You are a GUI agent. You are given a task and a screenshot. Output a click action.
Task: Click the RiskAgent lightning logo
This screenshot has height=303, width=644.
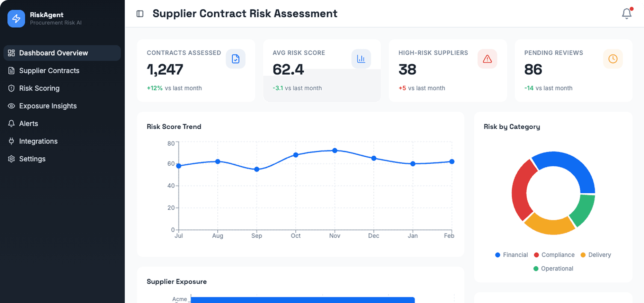(x=16, y=19)
